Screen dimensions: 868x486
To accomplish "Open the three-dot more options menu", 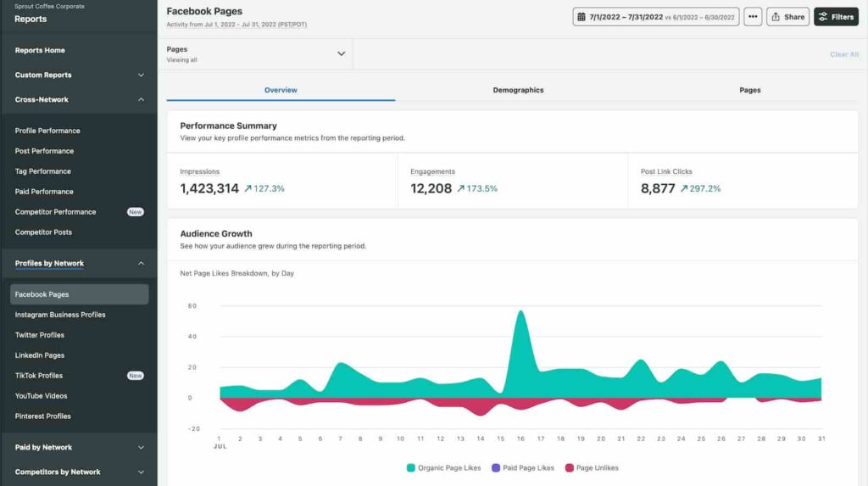I will [753, 17].
